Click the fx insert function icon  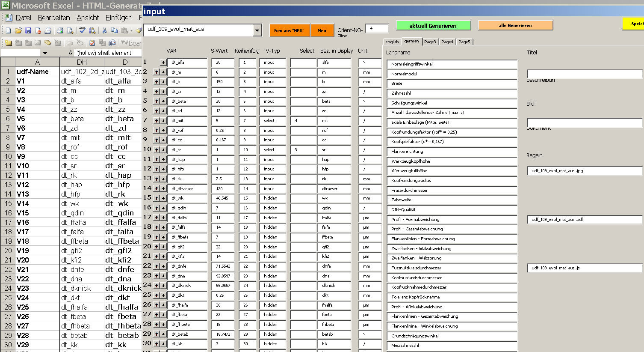pyautogui.click(x=71, y=53)
